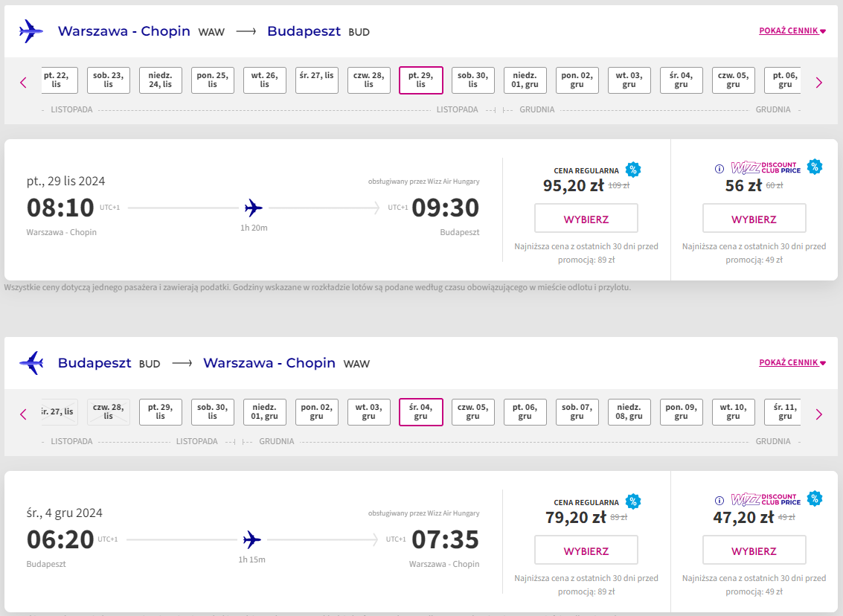Select outbound date sob. 30, lis
The height and width of the screenshot is (616, 843).
[x=472, y=80]
